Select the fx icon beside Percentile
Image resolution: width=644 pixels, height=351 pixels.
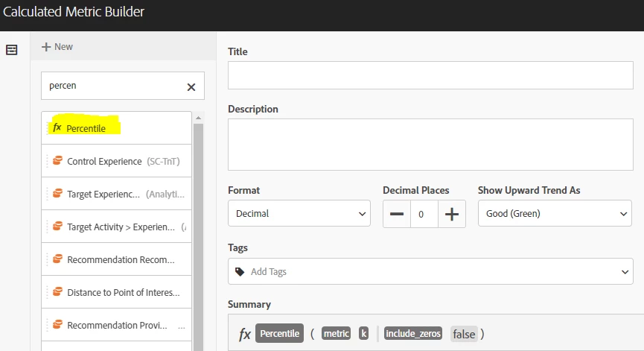coord(57,128)
